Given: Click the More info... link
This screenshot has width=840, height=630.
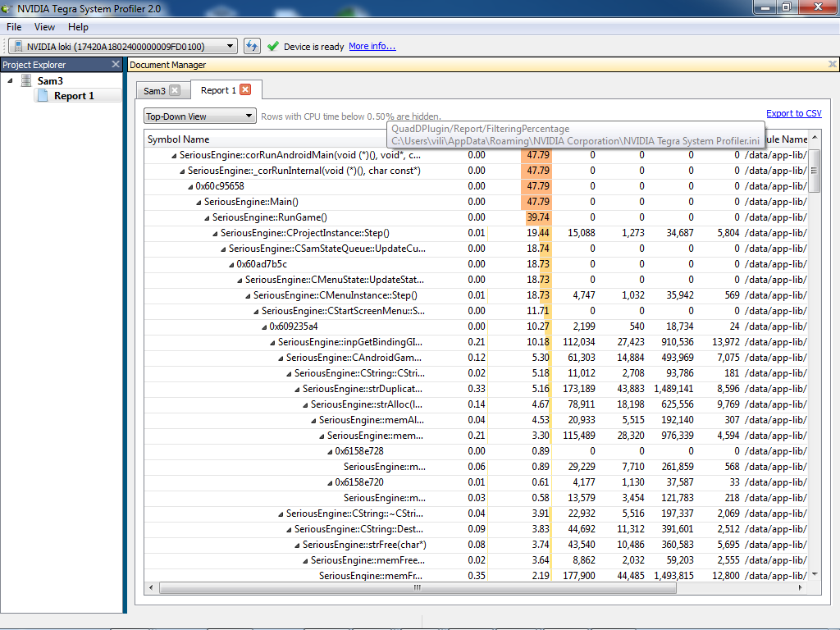Looking at the screenshot, I should coord(372,46).
